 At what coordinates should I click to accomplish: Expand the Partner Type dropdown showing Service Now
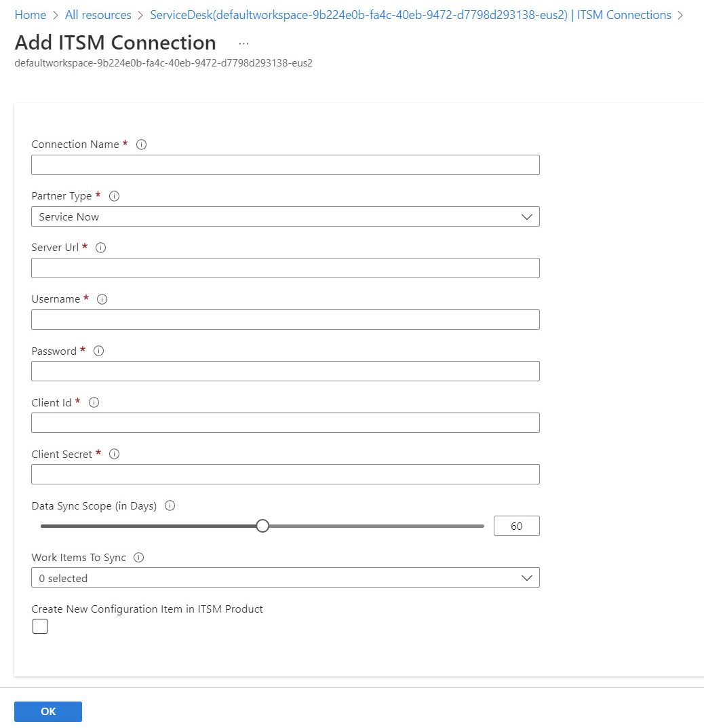pyautogui.click(x=286, y=216)
